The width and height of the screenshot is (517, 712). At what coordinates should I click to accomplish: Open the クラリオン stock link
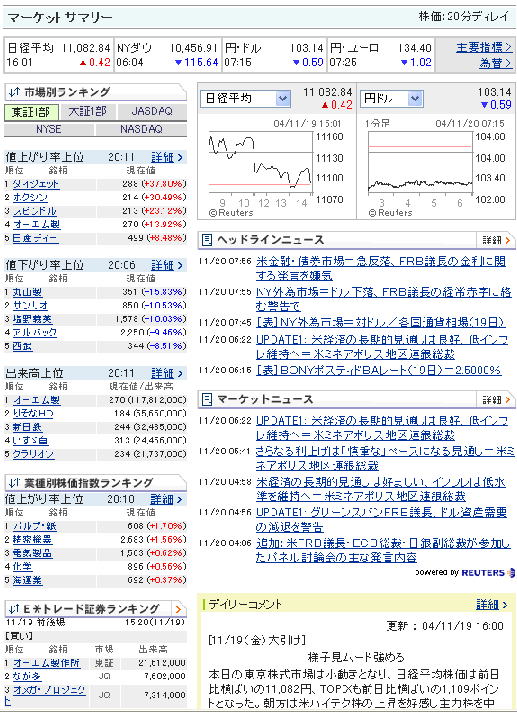(x=34, y=454)
